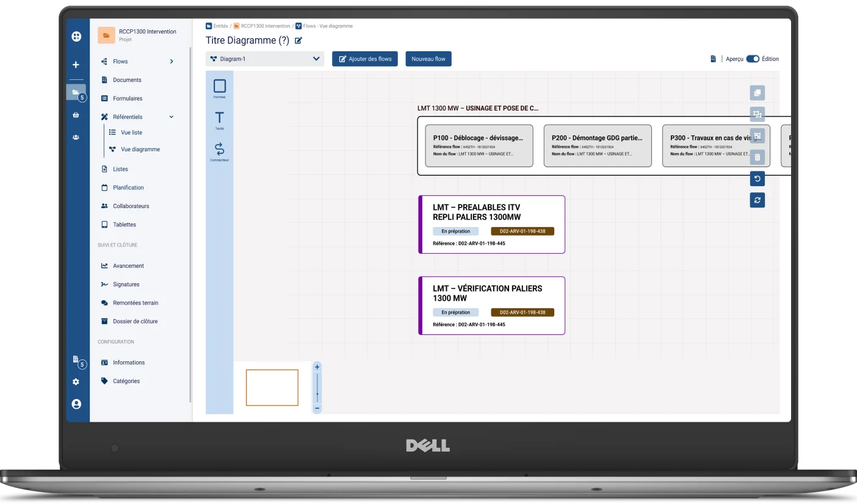Click the document icon beside Aperçu

(x=713, y=59)
